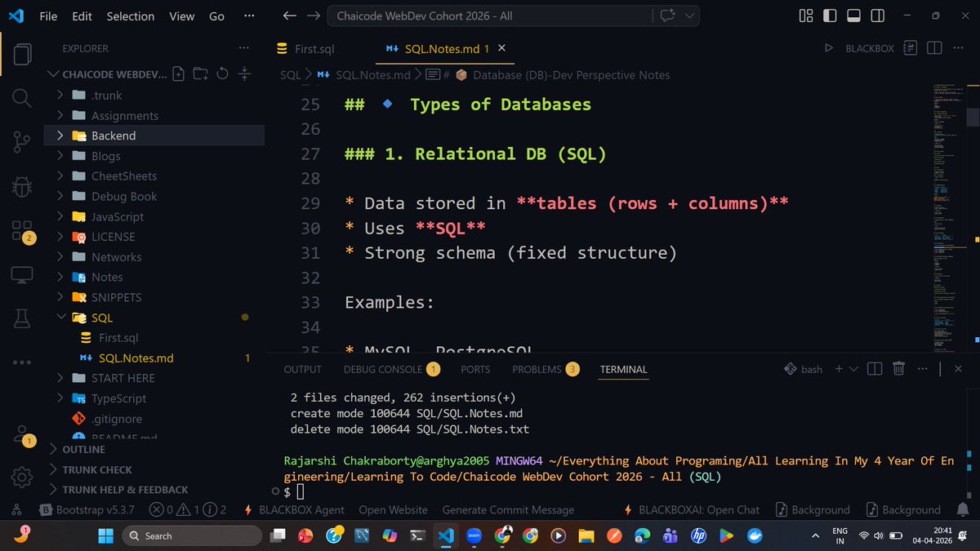
Task: Open editor More Actions ellipsis
Action: (x=960, y=48)
